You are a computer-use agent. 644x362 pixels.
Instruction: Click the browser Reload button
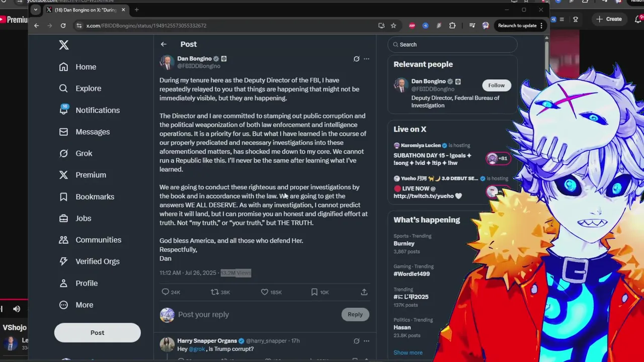coord(63,26)
